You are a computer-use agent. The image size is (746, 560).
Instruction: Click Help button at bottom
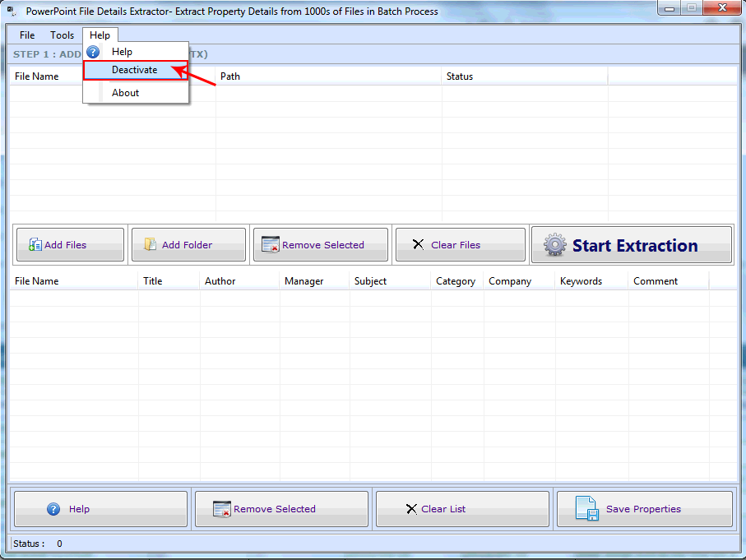(x=101, y=509)
